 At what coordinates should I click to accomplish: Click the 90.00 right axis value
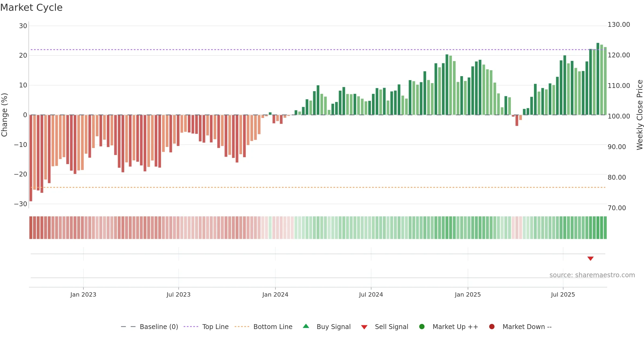tap(617, 147)
